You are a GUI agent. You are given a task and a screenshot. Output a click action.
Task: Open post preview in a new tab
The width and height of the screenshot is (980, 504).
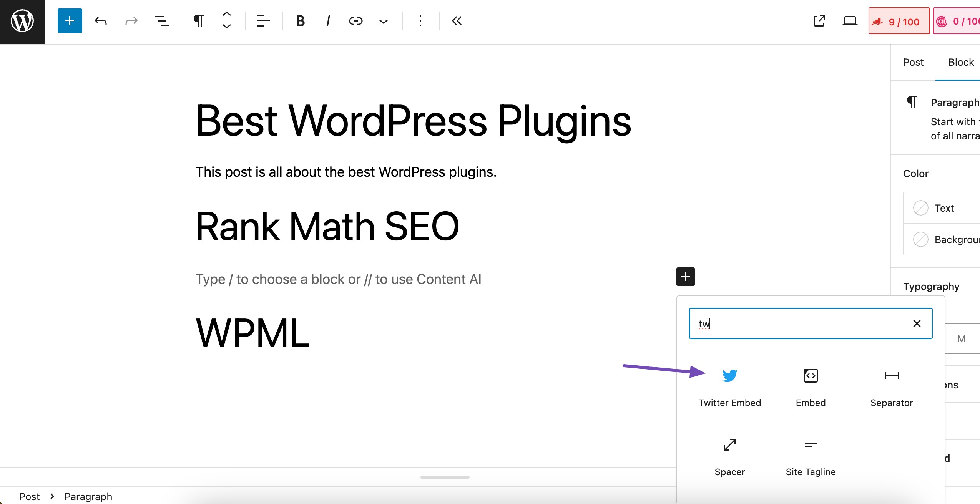tap(819, 21)
